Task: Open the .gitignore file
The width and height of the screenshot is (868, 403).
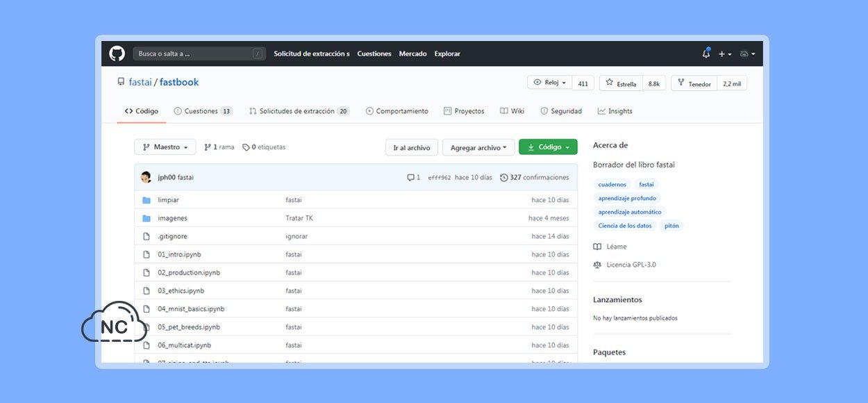Action: click(172, 236)
